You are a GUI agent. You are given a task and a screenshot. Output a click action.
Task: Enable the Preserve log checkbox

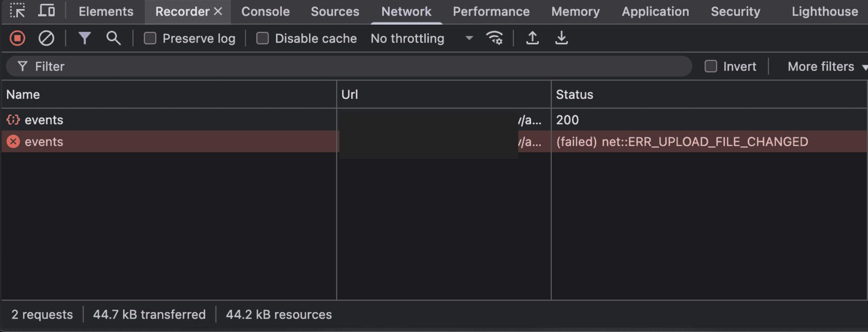150,38
